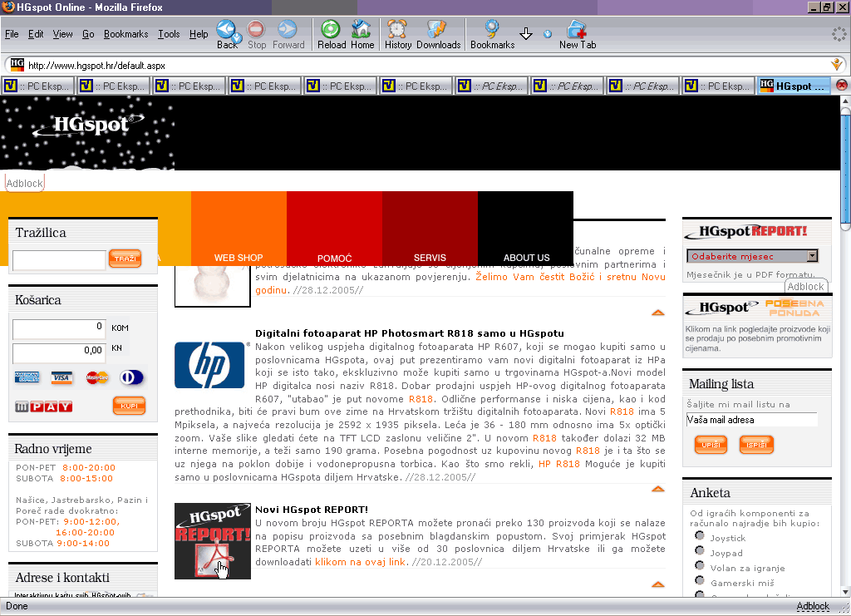Choose the Joypad radio button
This screenshot has height=616, width=851.
[700, 551]
